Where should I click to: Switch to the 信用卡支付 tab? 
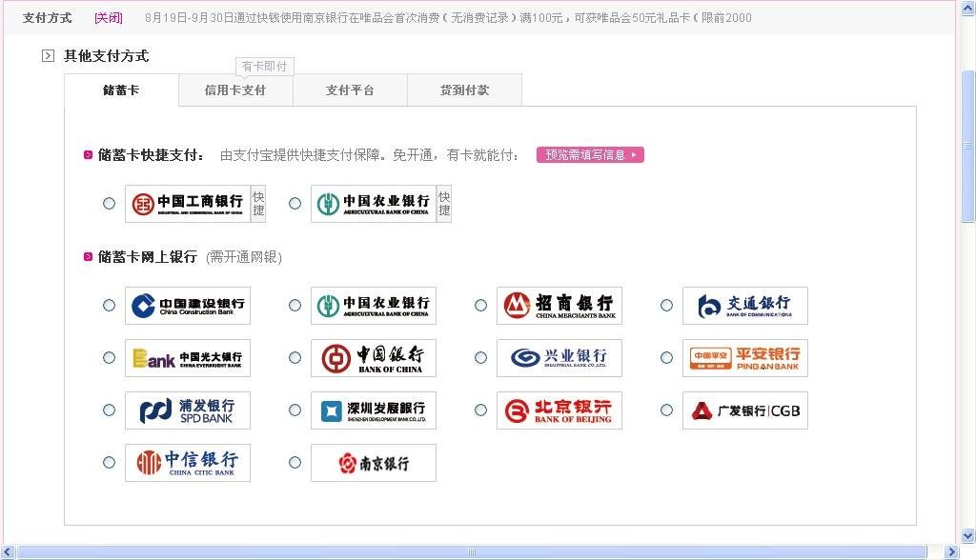[x=235, y=89]
